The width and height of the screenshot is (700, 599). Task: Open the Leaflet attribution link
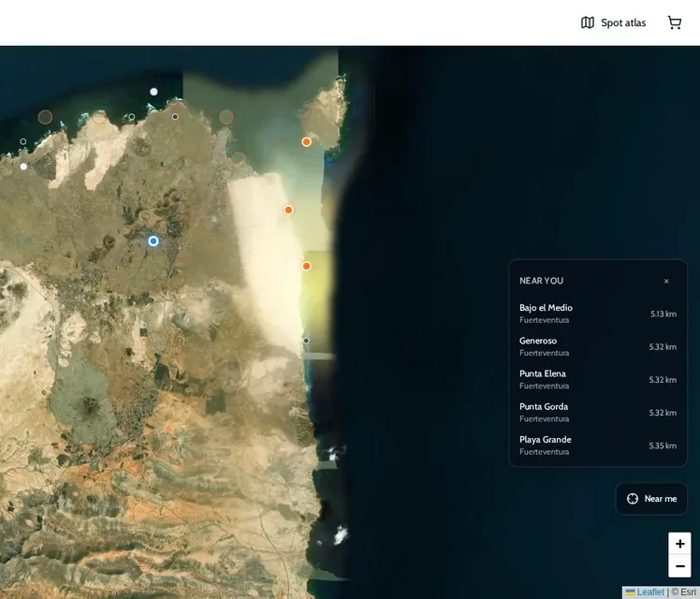click(x=645, y=592)
